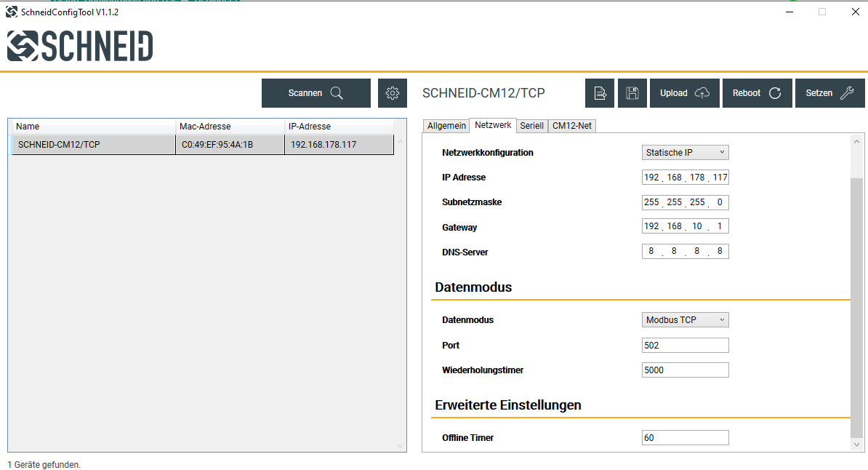Select the SCHNEID-CM12/TCP device row
This screenshot has height=470, width=868.
coord(204,145)
